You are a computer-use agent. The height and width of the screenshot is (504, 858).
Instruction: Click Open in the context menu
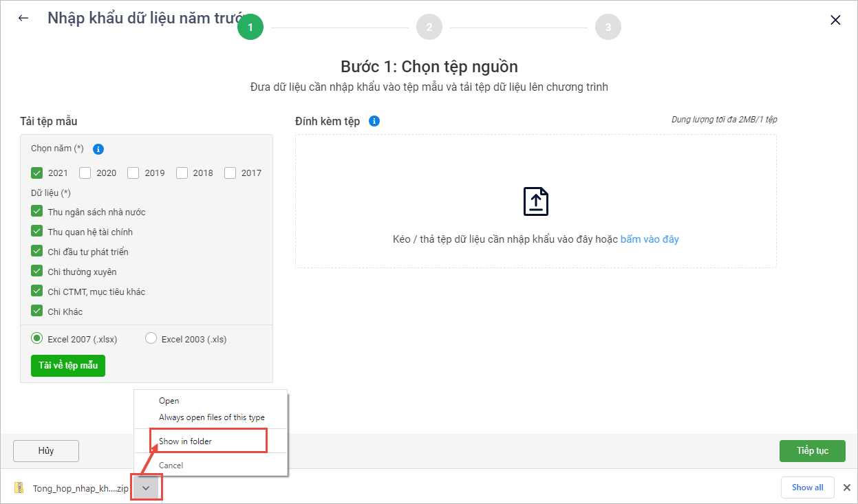click(169, 401)
